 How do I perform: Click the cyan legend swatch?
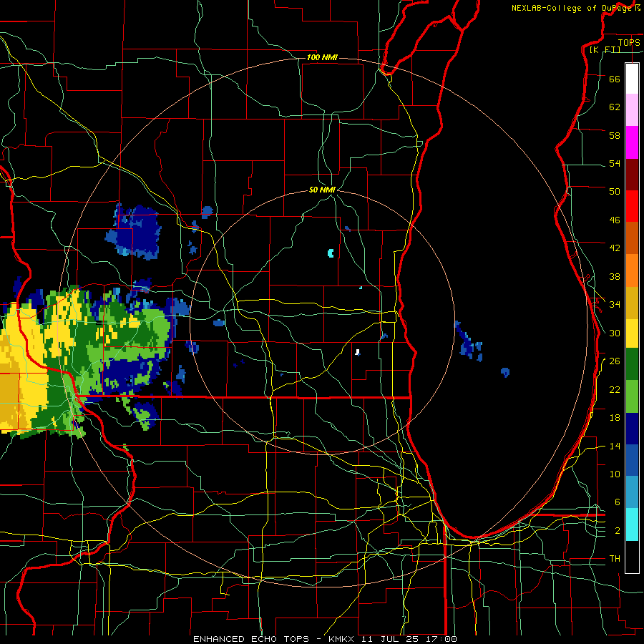pos(632,525)
